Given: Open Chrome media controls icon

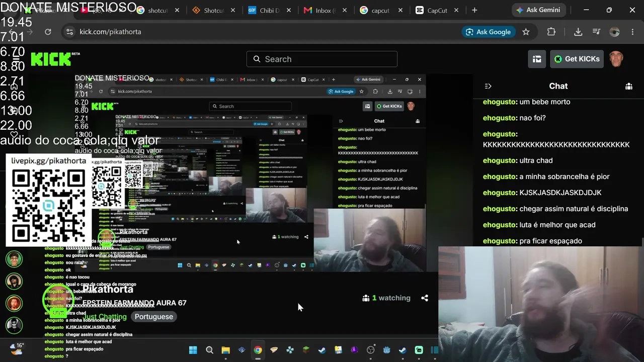Looking at the screenshot, I should tap(596, 32).
